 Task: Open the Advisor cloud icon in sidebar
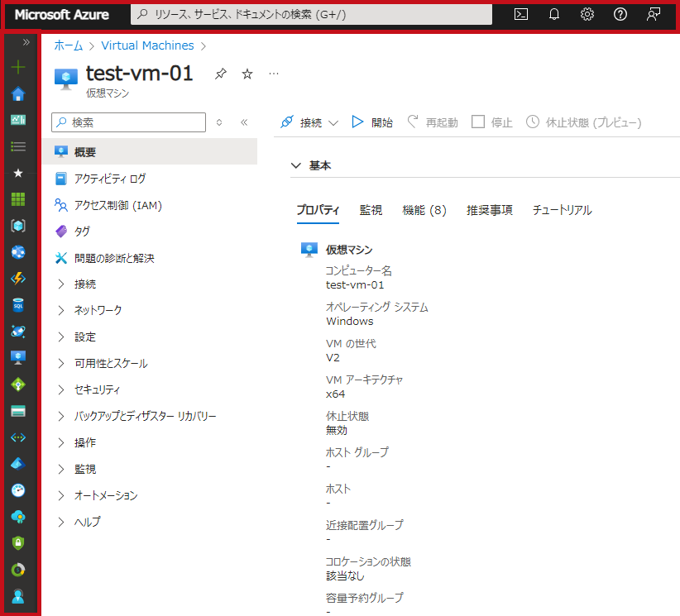pos(18,517)
